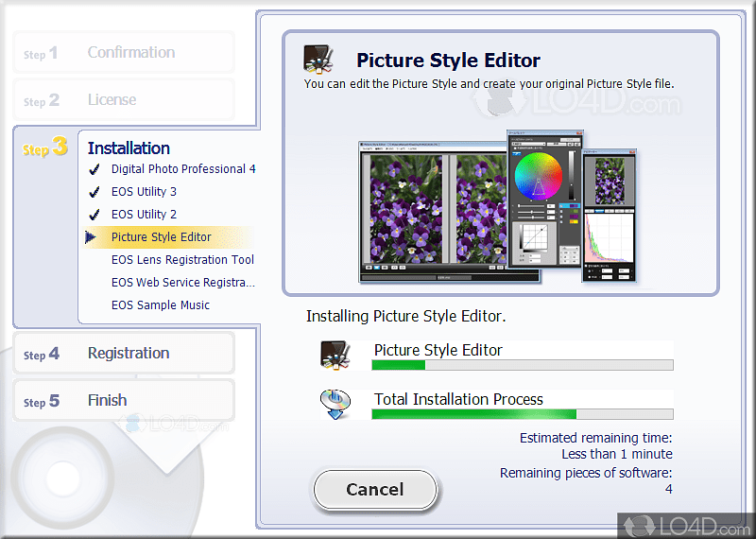The width and height of the screenshot is (756, 539).
Task: Click the checkmark beside EOS Utility 2
Action: [94, 215]
